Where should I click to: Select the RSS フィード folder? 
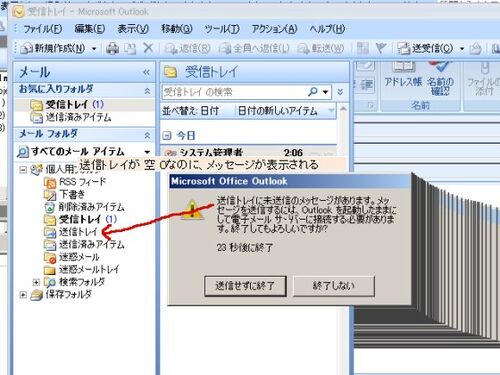82,182
